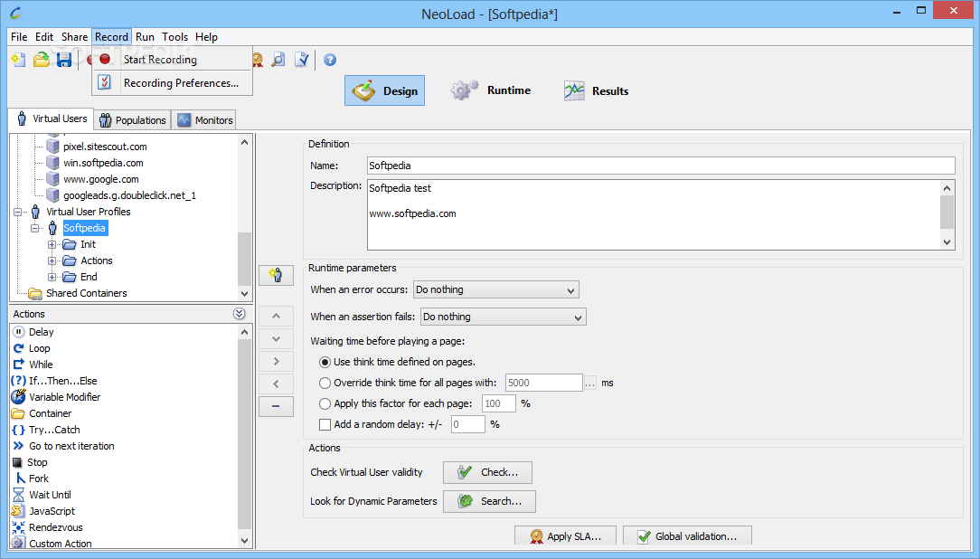980x559 pixels.
Task: Expand the Actions folder node in tree
Action: (52, 261)
